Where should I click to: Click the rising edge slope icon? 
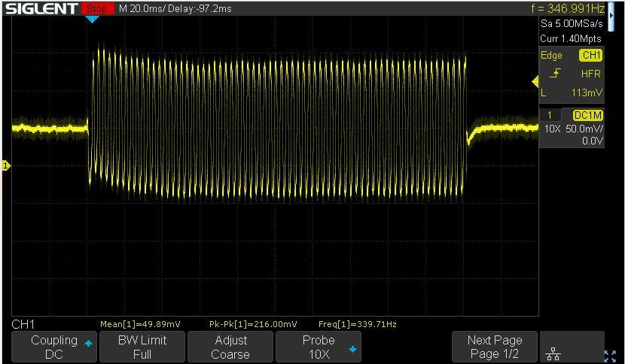555,74
